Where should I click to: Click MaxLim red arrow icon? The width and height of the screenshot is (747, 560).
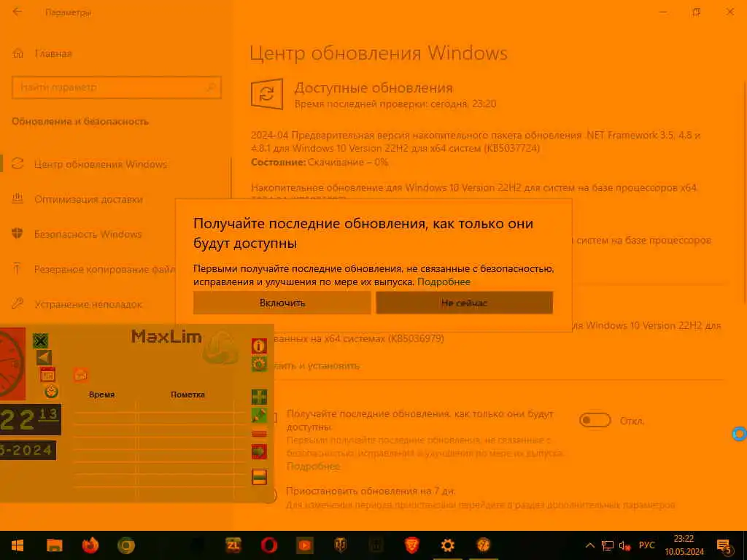tap(259, 451)
